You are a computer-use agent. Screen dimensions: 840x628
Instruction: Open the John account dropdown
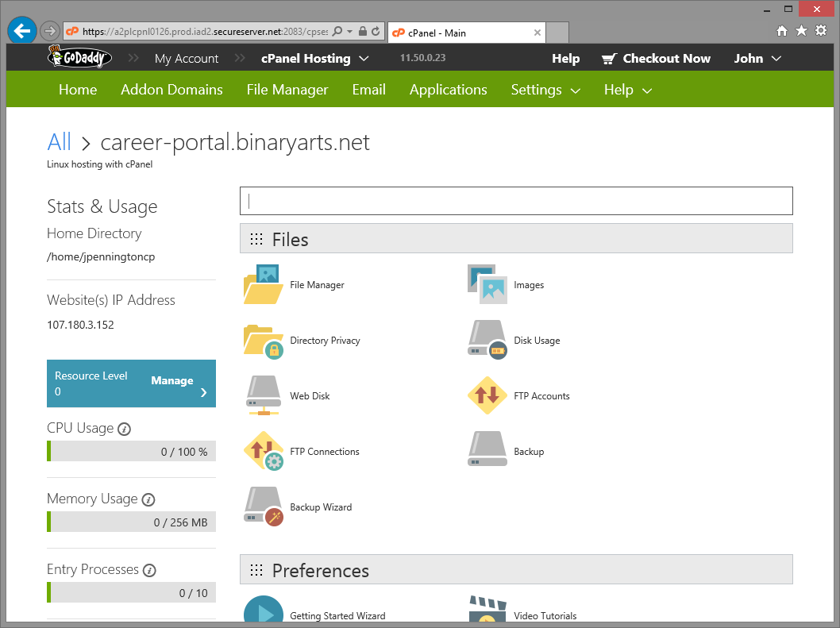tap(757, 59)
